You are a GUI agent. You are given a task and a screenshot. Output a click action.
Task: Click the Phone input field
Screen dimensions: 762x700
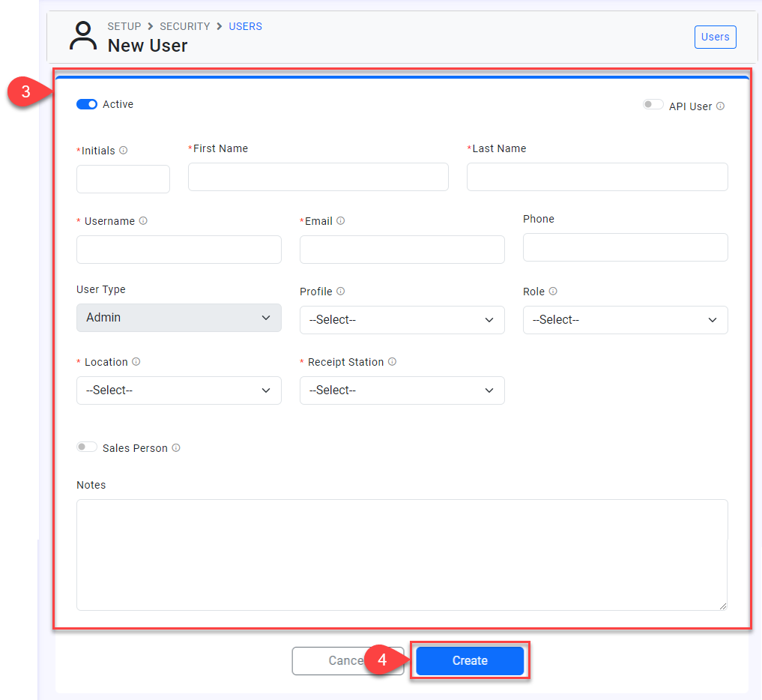click(625, 247)
